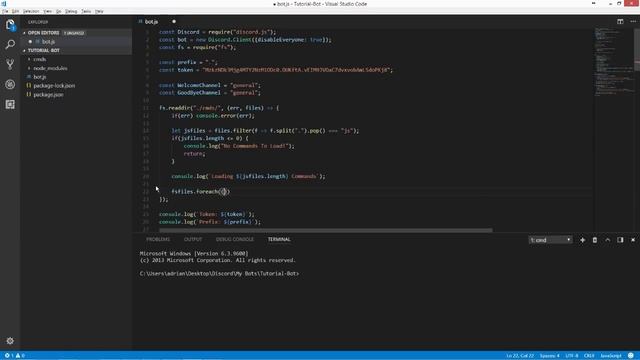This screenshot has height=360, width=640.
Task: Open the Search view in activity bar
Action: (x=10, y=44)
